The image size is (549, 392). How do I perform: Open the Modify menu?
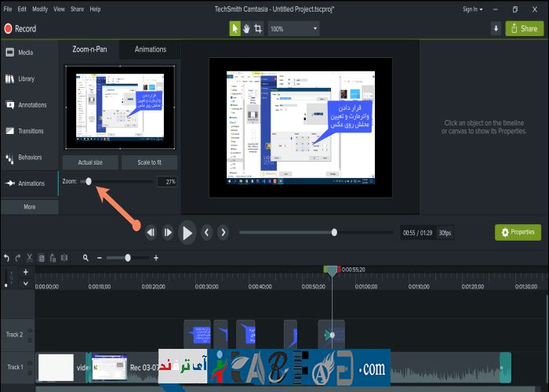tap(39, 9)
